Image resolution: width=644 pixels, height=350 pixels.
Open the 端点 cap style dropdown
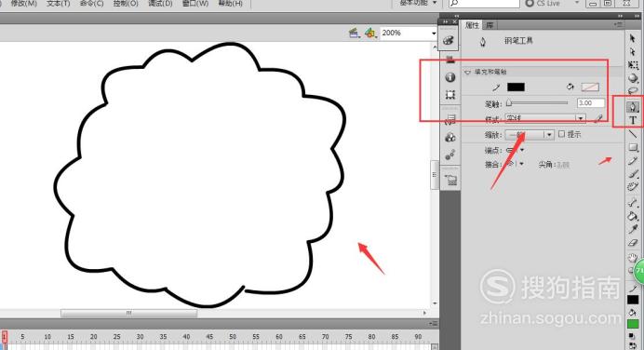(522, 150)
